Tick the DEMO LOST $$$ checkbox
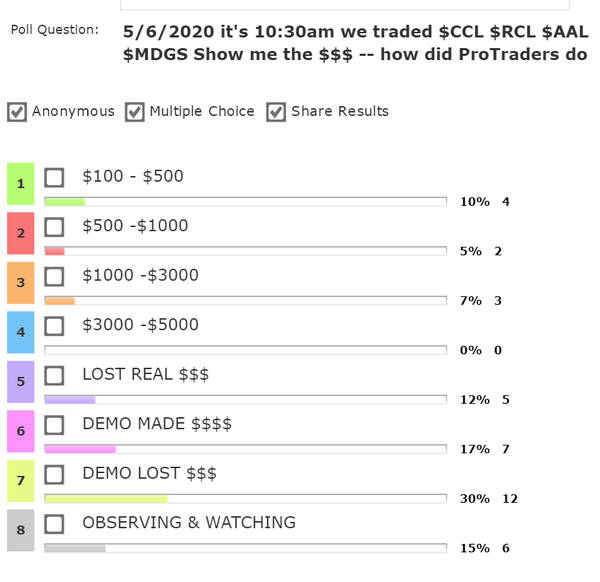Image resolution: width=600 pixels, height=582 pixels. (55, 474)
